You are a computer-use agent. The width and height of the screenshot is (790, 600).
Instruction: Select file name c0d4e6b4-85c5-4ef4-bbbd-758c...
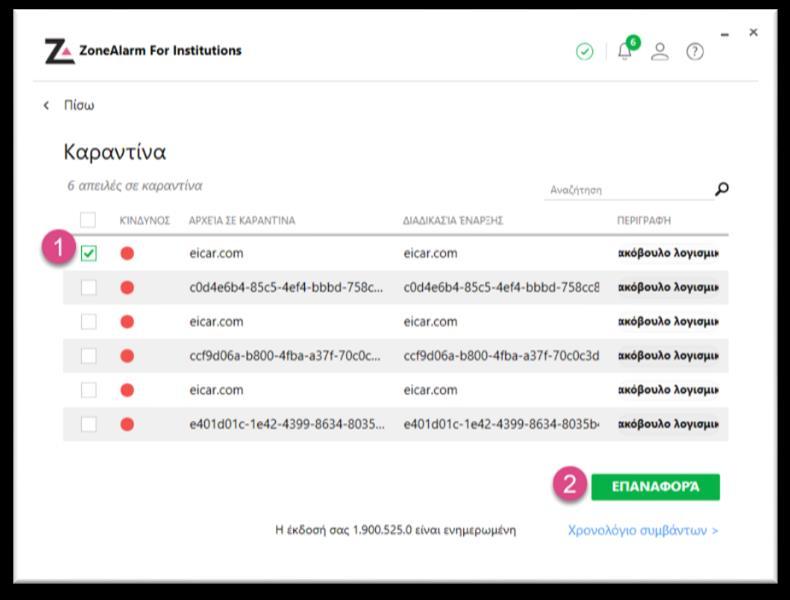coord(286,287)
